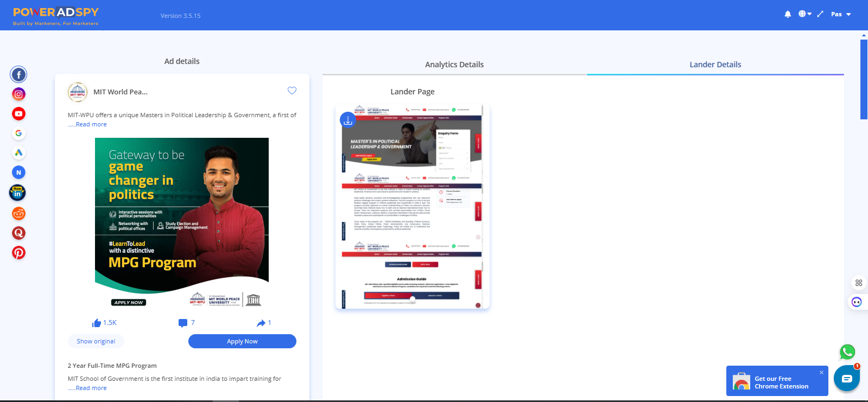868x402 pixels.
Task: Click the 'Ad details' heading
Action: [x=182, y=61]
